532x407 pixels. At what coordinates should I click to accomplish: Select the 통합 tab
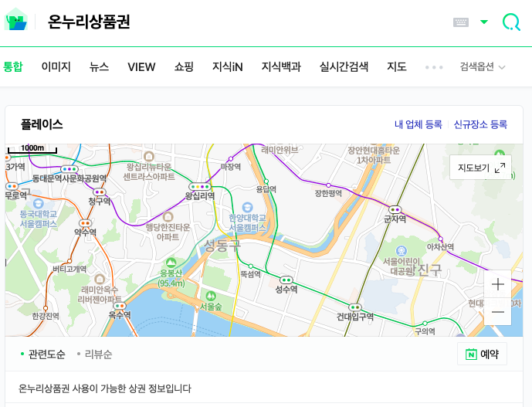coord(13,66)
